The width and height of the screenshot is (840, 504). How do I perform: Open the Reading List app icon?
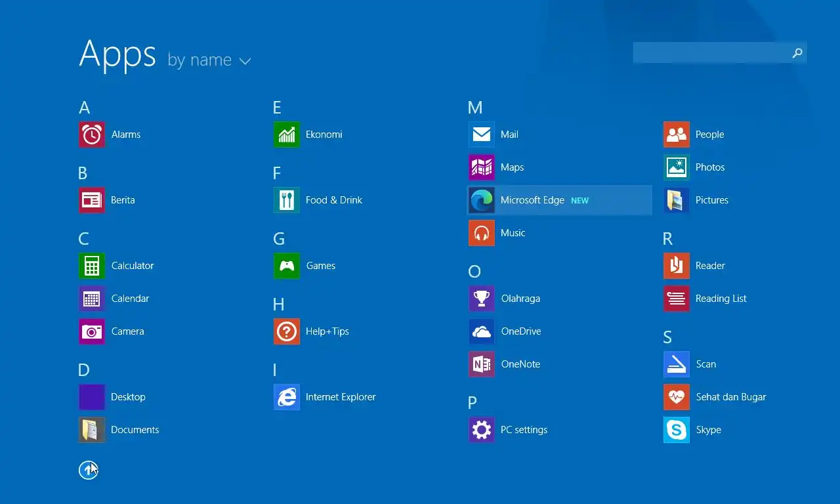pos(677,299)
